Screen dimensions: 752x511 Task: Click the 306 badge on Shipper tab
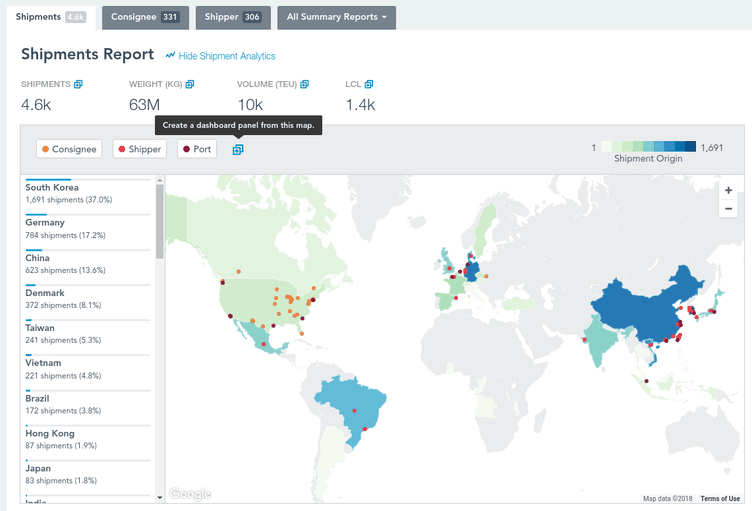(x=252, y=17)
